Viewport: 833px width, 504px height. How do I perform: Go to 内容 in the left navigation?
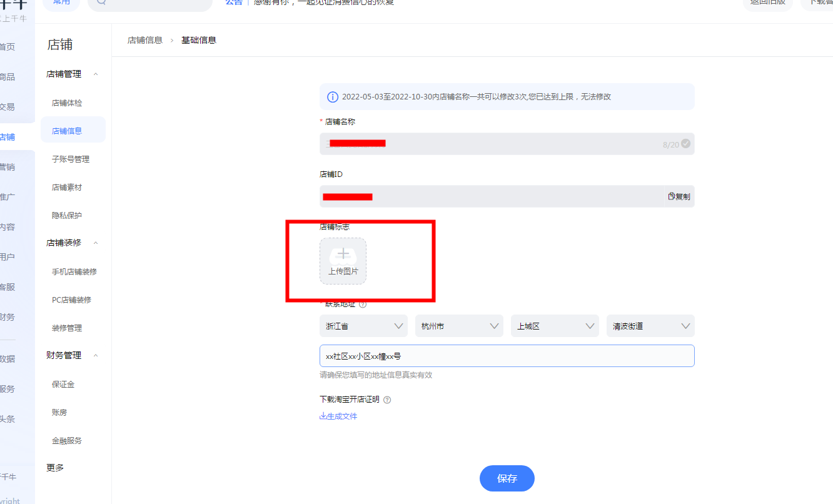8,227
